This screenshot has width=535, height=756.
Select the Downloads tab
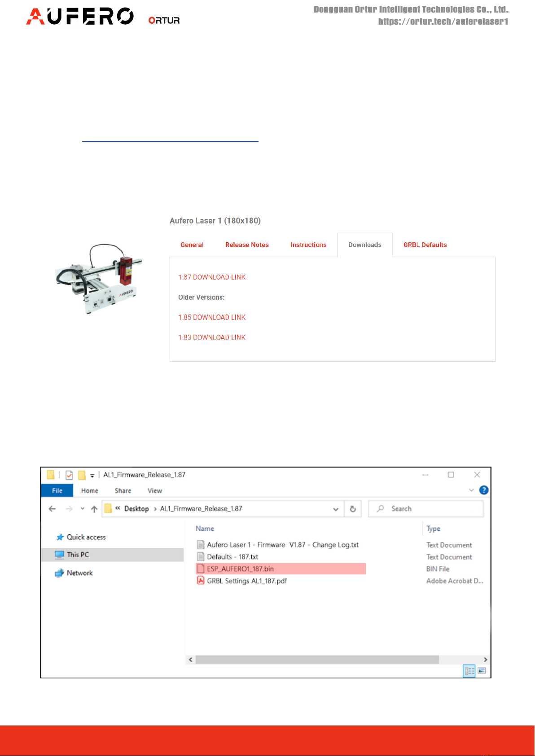[x=365, y=245]
